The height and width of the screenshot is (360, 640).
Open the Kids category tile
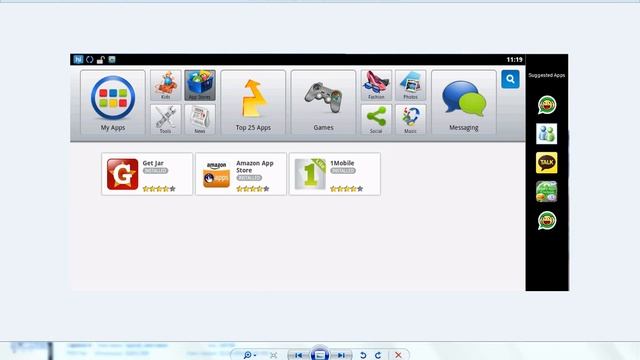[165, 85]
